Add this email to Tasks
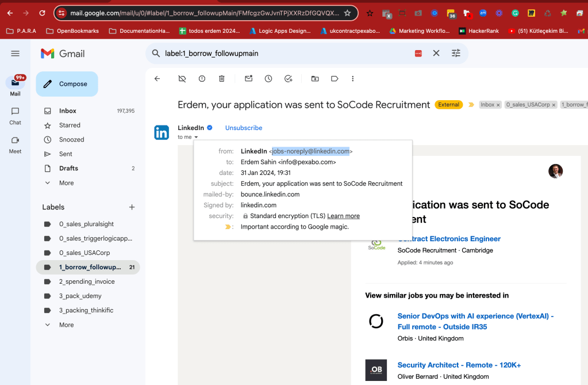This screenshot has height=385, width=588. (x=288, y=78)
